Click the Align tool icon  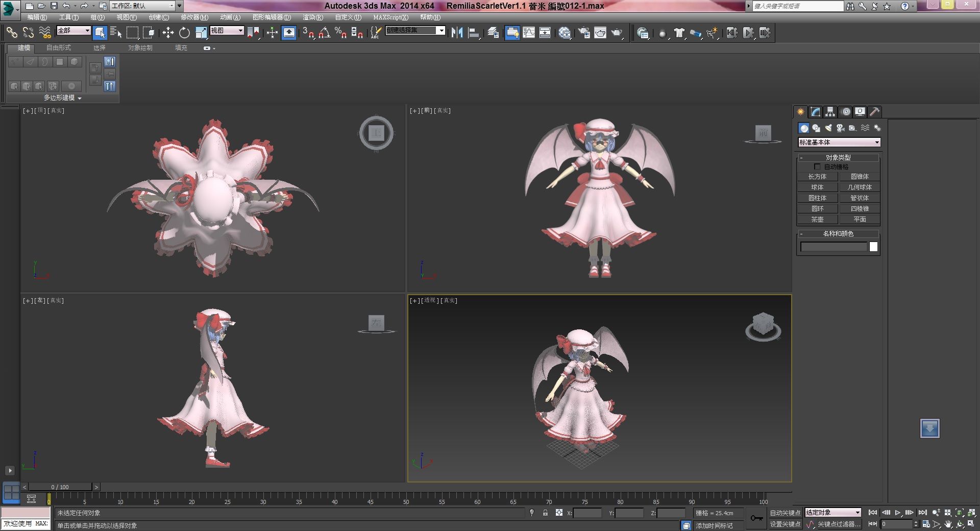(474, 33)
